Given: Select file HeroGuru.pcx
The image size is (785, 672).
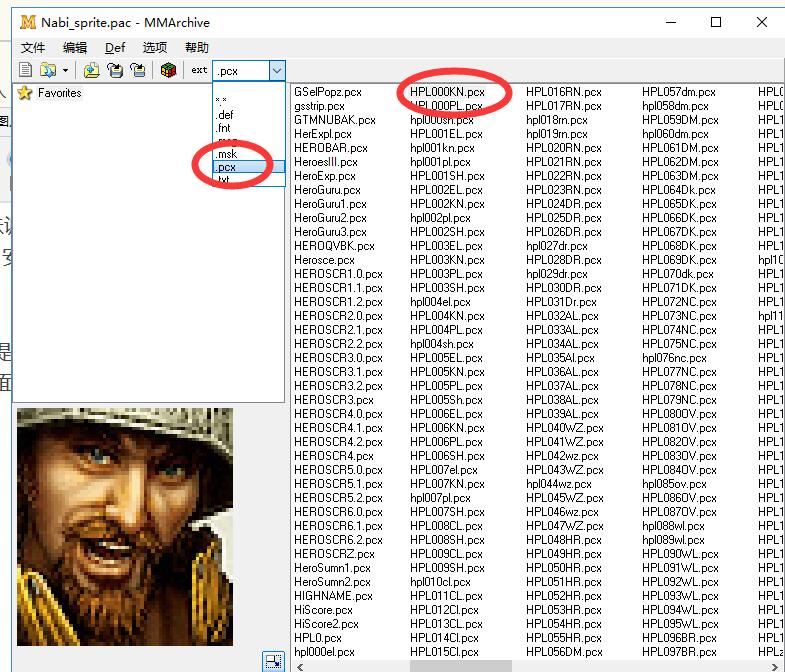Looking at the screenshot, I should click(327, 190).
